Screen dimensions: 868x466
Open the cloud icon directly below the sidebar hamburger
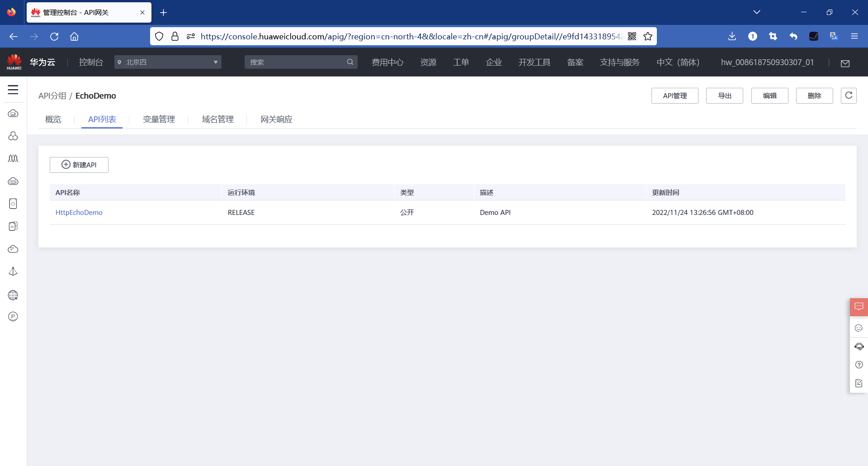click(13, 113)
